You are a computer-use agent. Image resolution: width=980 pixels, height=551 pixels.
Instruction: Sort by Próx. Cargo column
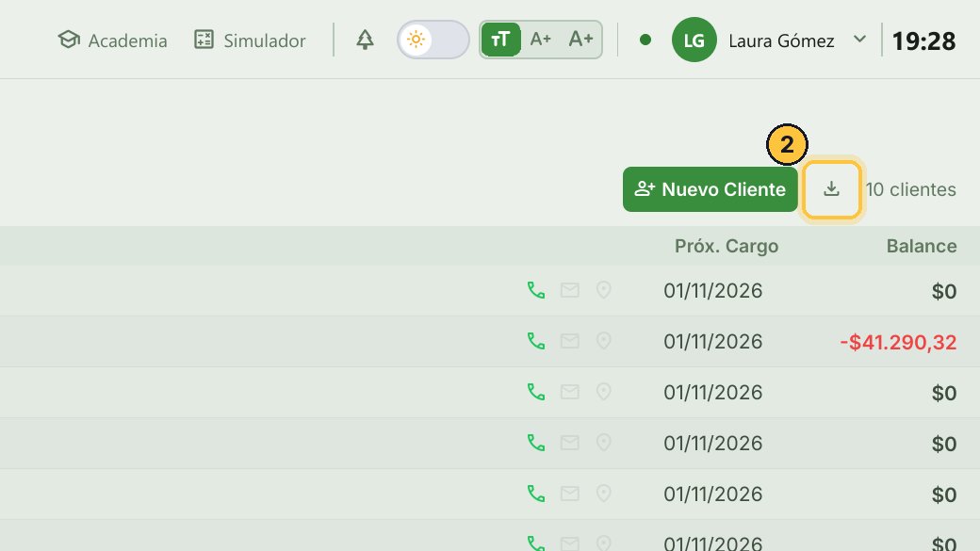point(727,246)
